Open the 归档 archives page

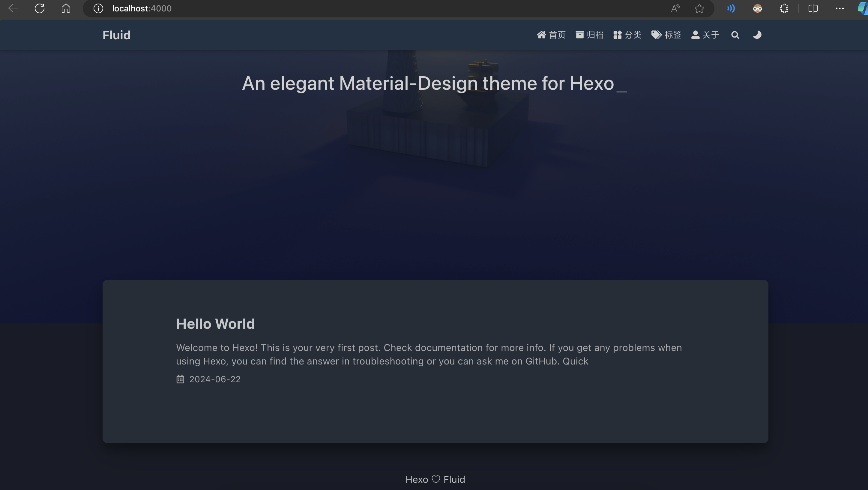[x=590, y=35]
